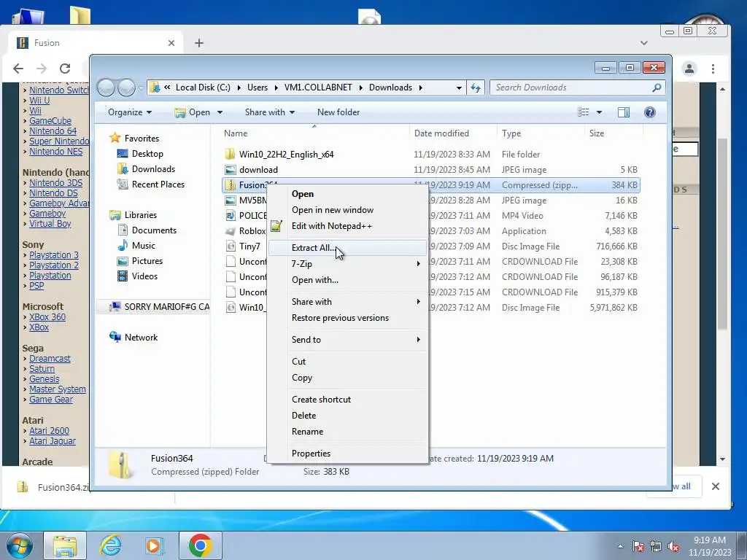Open the Dreamcast link
The width and height of the screenshot is (747, 560).
50,358
